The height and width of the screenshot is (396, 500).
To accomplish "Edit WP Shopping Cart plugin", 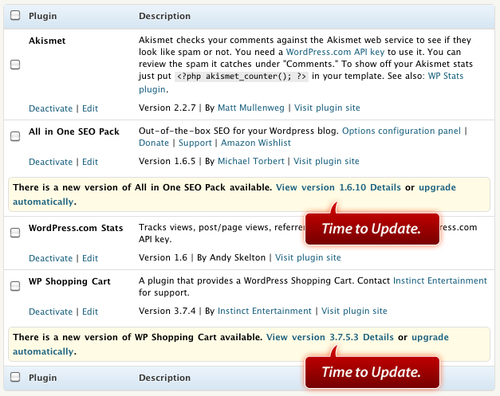I will [x=90, y=312].
